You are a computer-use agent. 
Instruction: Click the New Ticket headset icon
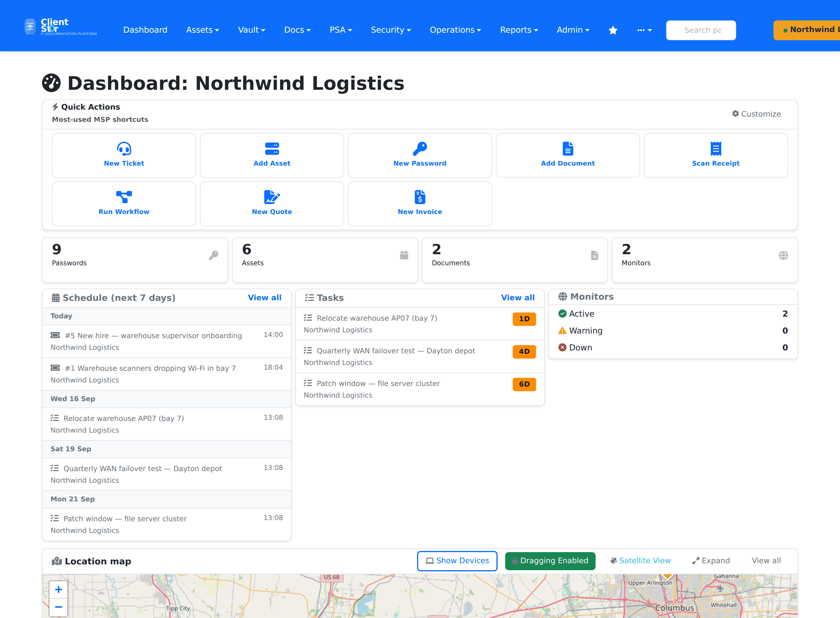(x=124, y=148)
